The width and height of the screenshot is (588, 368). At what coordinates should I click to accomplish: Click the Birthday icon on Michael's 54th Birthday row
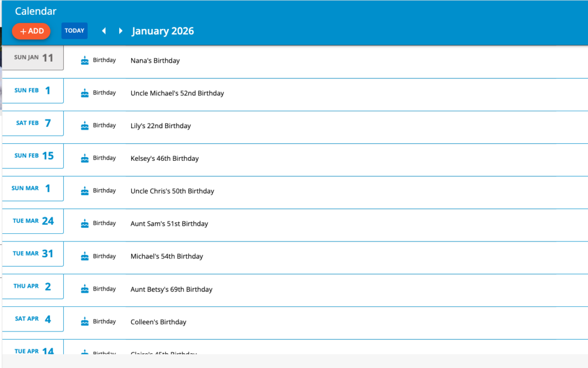click(x=85, y=256)
